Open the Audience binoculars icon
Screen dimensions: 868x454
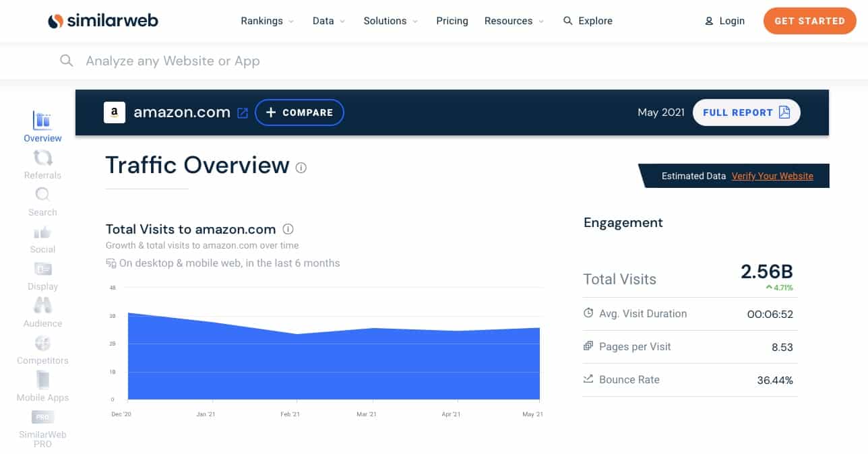[x=42, y=306]
